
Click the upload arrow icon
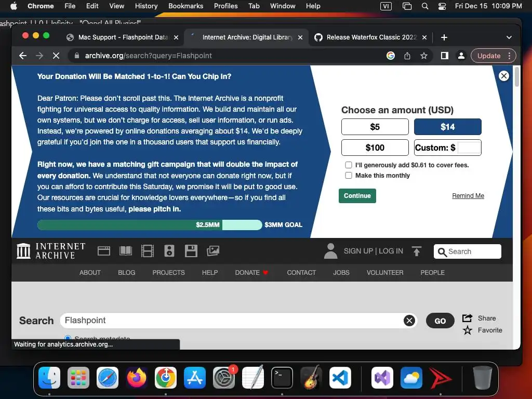(417, 251)
